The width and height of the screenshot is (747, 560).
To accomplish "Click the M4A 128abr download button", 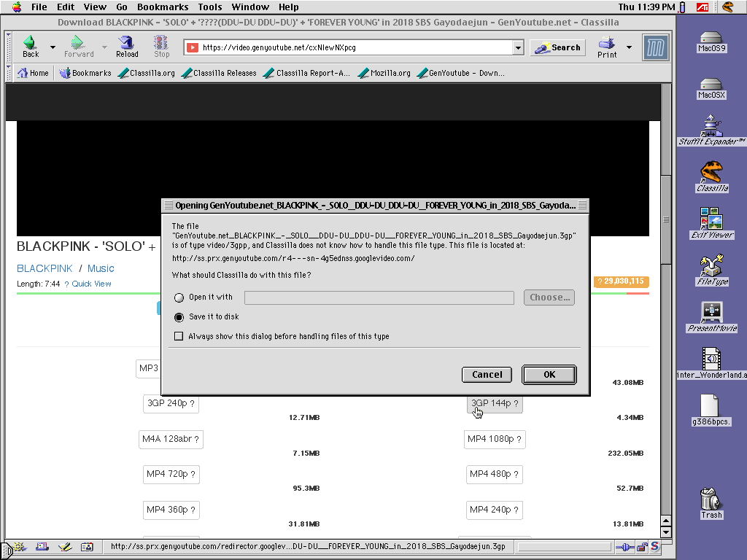I will [x=171, y=439].
